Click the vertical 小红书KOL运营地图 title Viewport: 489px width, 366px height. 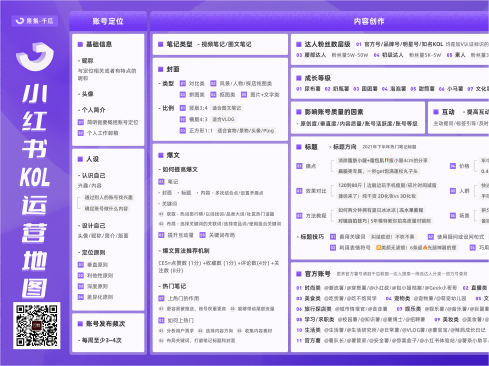coord(35,191)
